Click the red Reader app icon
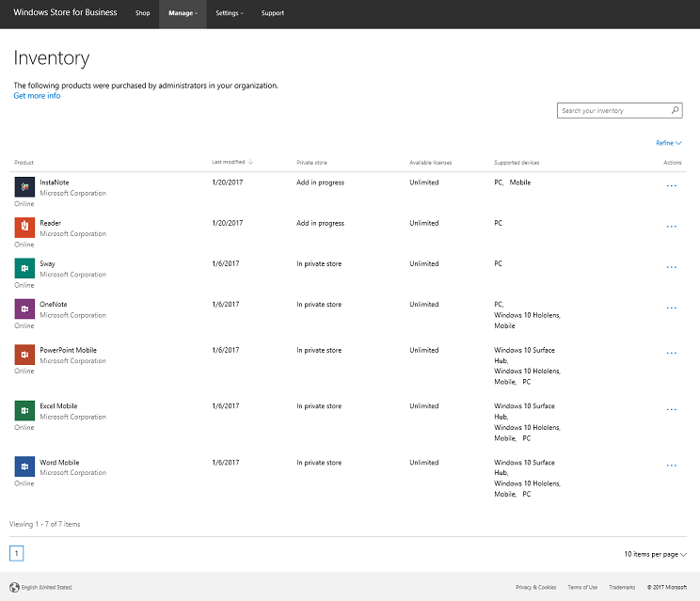The width and height of the screenshot is (700, 601). tap(24, 228)
